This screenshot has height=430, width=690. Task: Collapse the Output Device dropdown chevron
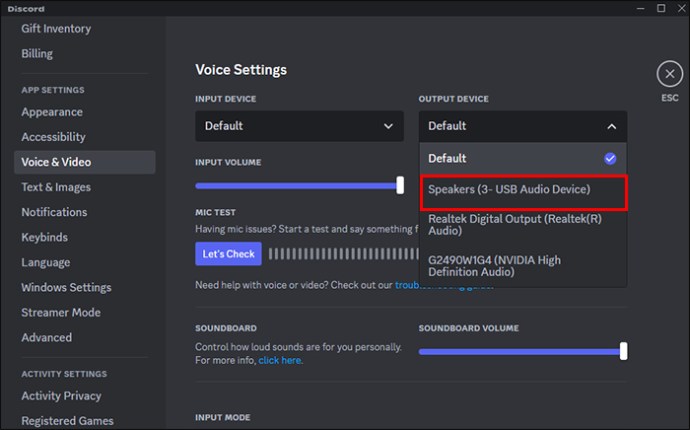[x=612, y=127]
